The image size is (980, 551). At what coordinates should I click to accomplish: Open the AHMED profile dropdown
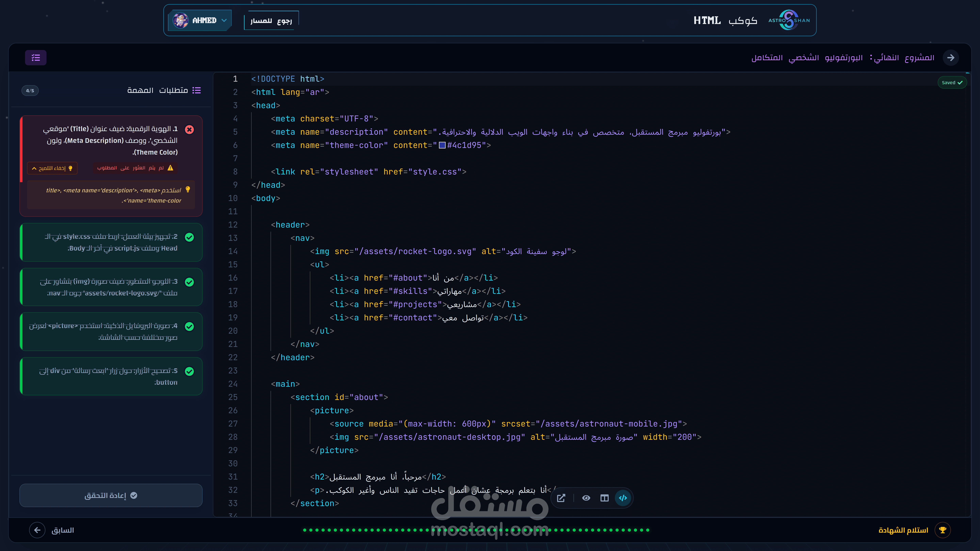point(224,20)
